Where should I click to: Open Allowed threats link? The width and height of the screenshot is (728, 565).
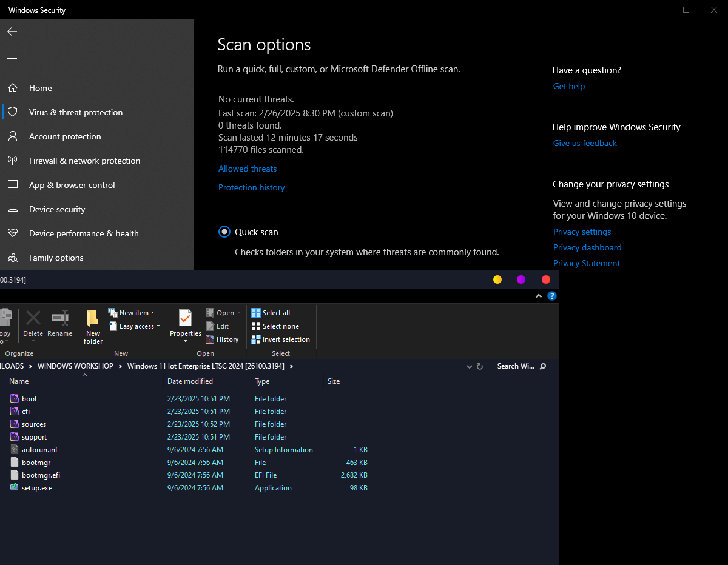point(248,169)
